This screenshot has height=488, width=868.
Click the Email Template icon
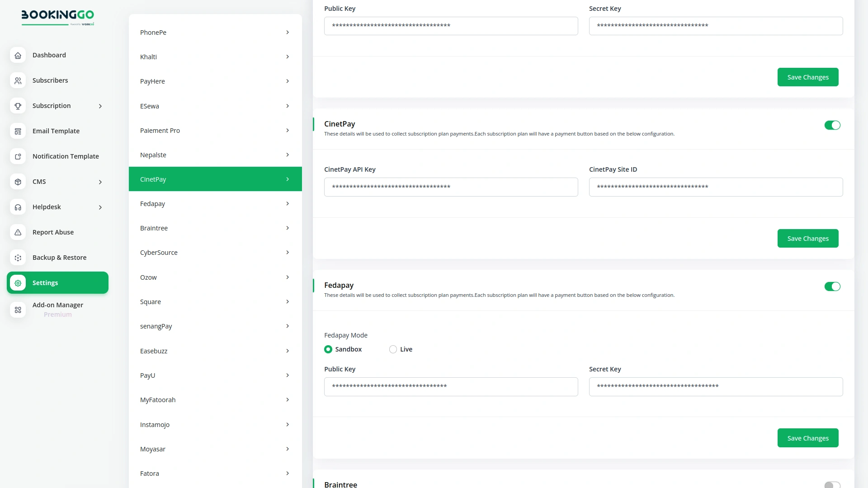(18, 131)
